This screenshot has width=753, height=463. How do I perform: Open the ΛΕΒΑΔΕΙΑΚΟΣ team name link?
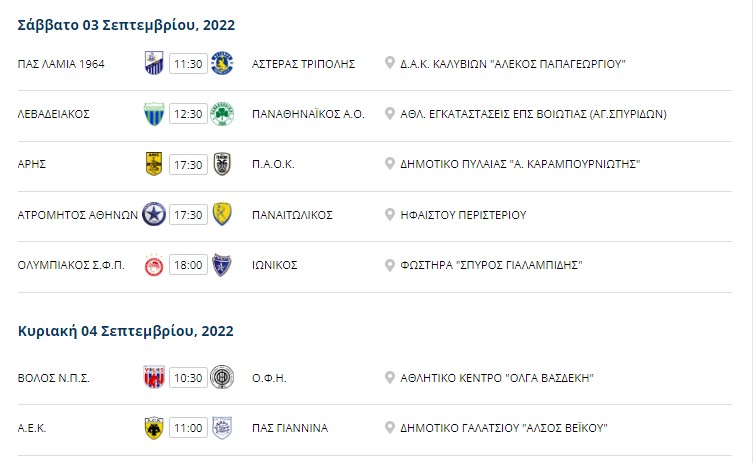54,114
